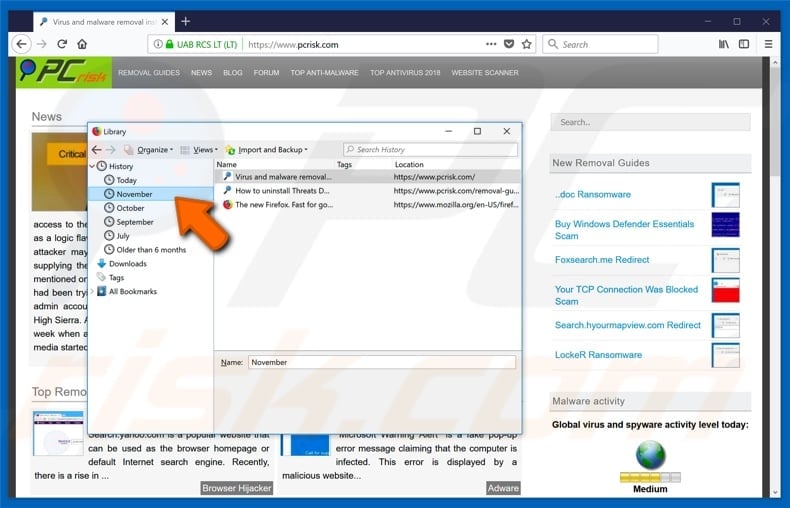
Task: Click the Foxsearch.me Redirect thumbnail
Action: click(x=726, y=260)
